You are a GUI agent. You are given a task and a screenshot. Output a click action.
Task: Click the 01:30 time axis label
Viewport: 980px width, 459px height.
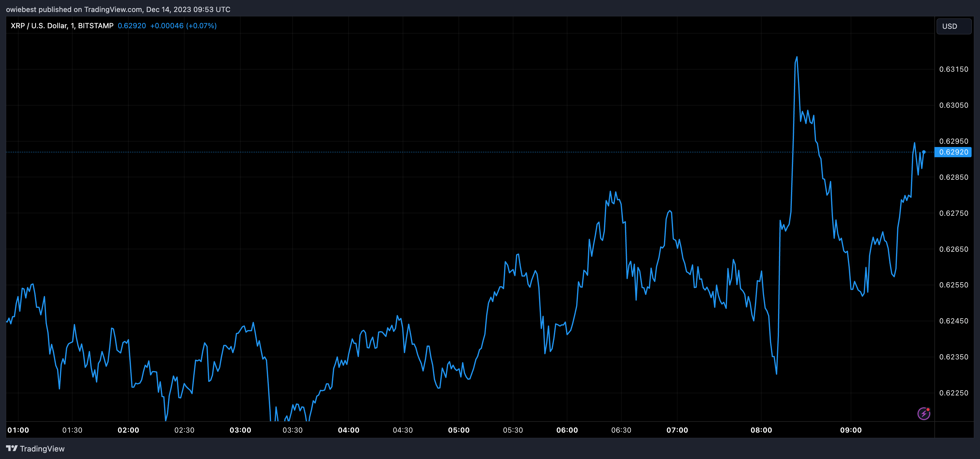(72, 430)
